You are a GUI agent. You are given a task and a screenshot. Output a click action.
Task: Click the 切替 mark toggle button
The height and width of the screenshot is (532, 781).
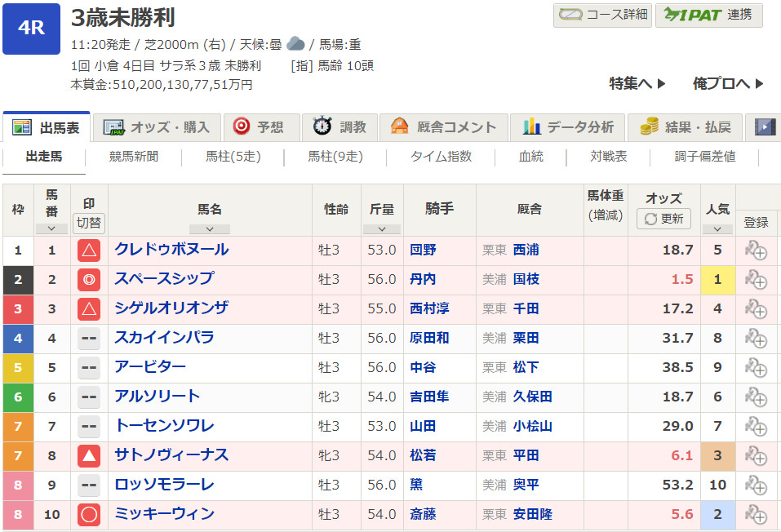coord(89,223)
